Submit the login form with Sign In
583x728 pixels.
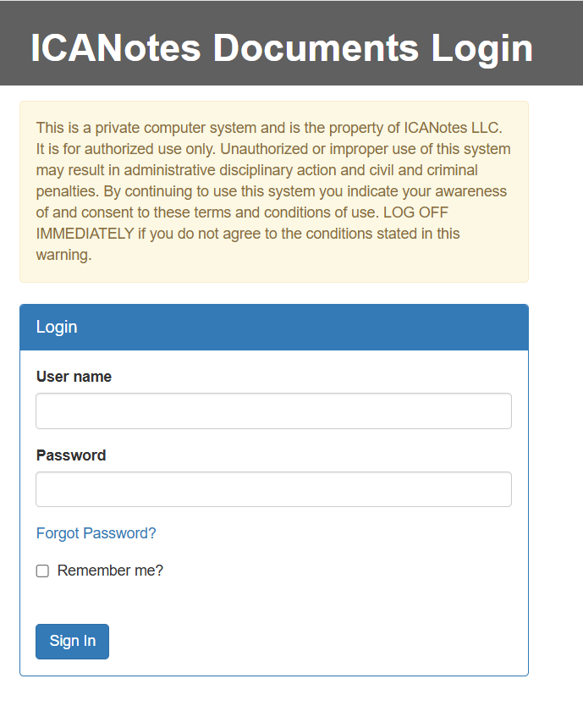pos(72,641)
